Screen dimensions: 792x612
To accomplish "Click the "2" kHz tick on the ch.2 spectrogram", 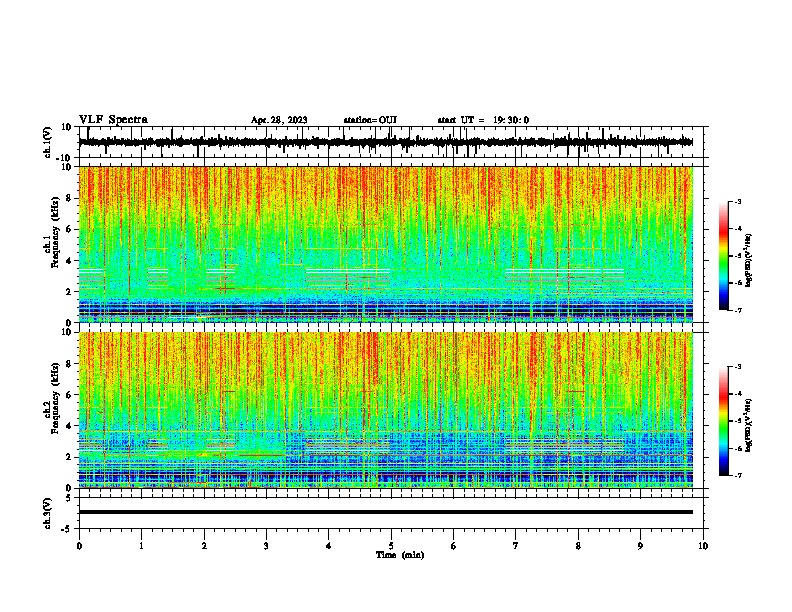I will tap(70, 457).
